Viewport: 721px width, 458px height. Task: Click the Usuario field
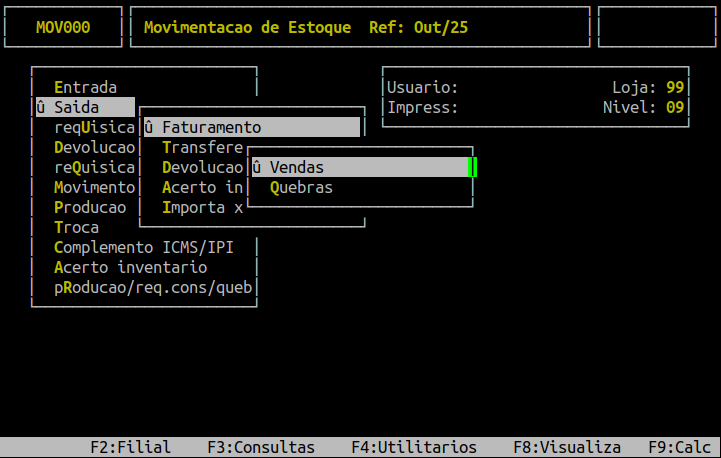point(422,87)
